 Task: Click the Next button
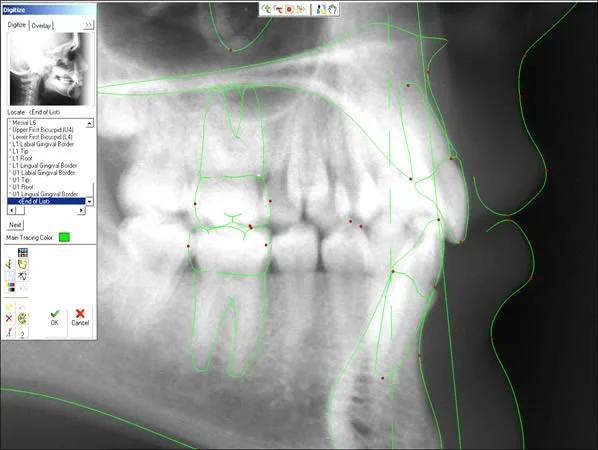click(x=15, y=225)
